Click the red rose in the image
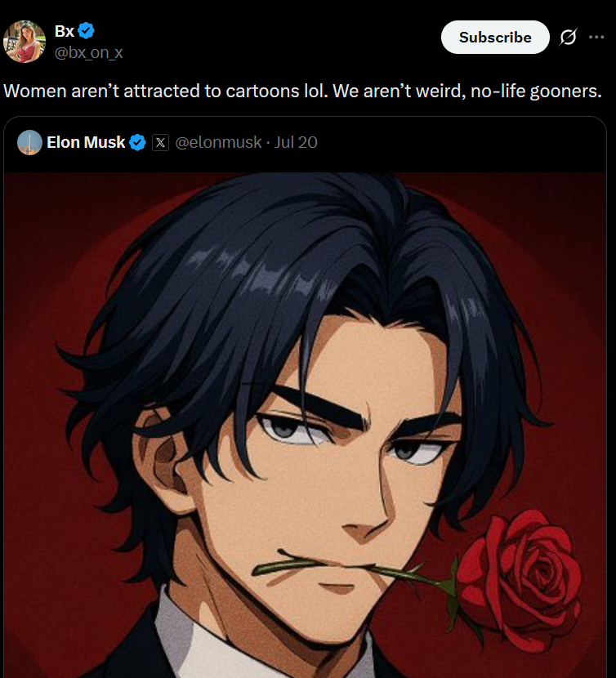This screenshot has width=616, height=678. tap(519, 579)
